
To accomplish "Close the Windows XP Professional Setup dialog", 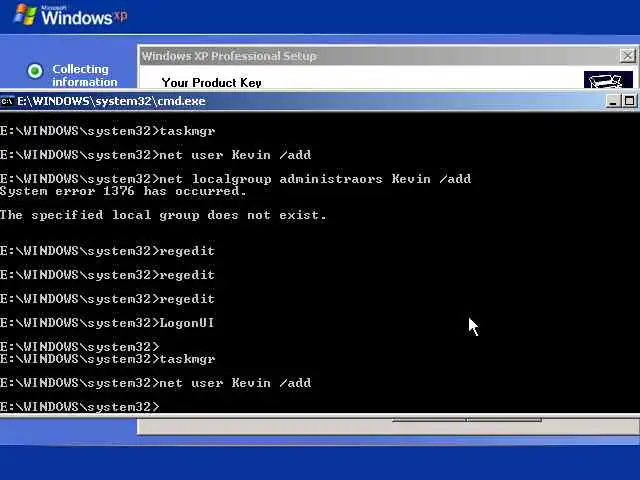I will (x=627, y=56).
